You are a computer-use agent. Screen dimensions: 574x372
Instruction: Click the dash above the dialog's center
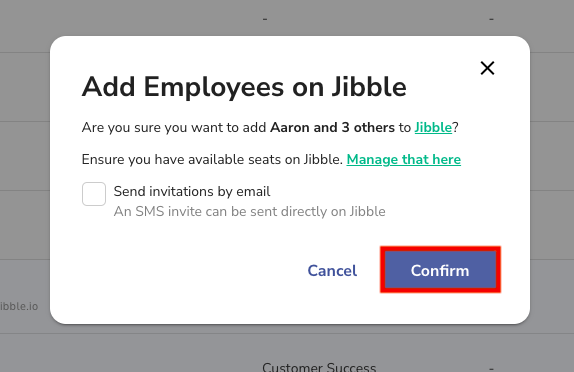(x=265, y=19)
